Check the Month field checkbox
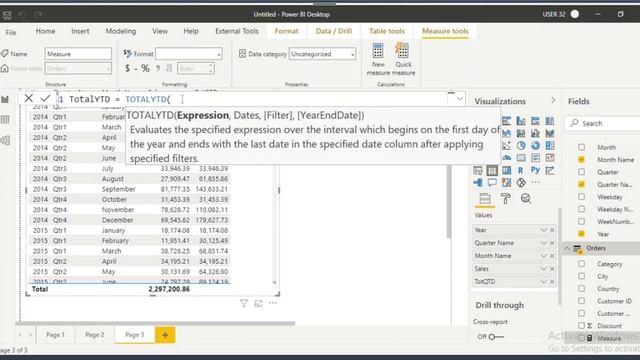This screenshot has width=640, height=360. pos(581,147)
